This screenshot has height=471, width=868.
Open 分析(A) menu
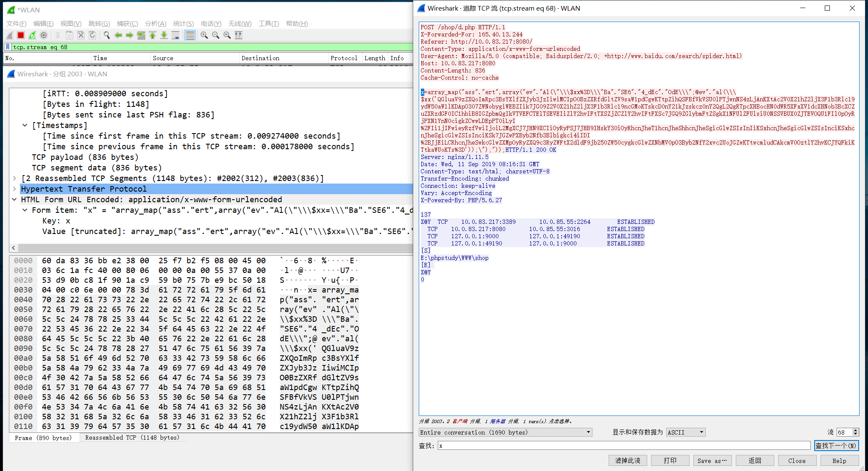(155, 24)
